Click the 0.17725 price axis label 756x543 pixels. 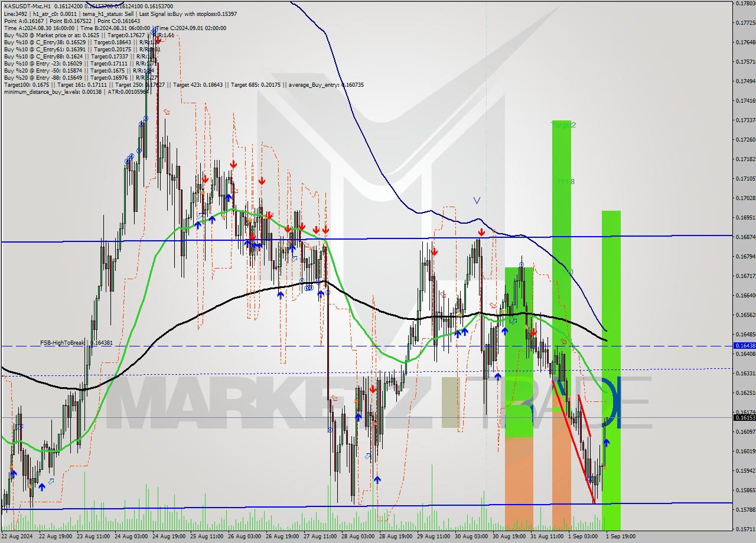745,22
